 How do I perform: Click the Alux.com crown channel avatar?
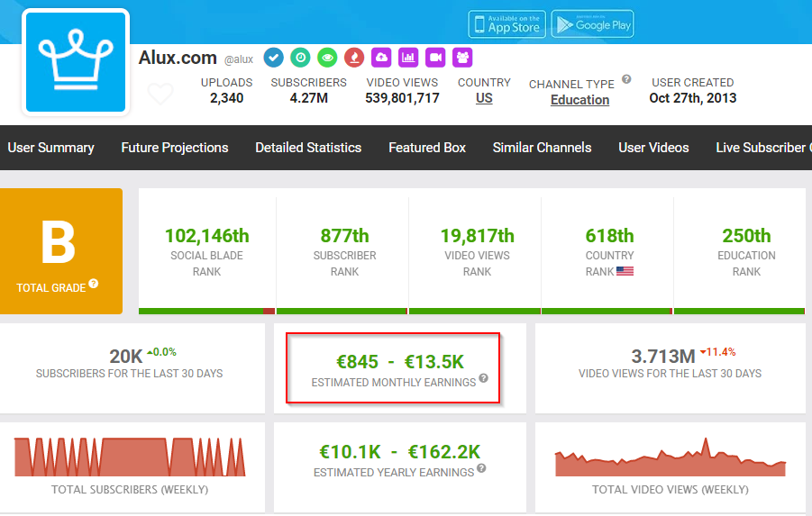(76, 62)
